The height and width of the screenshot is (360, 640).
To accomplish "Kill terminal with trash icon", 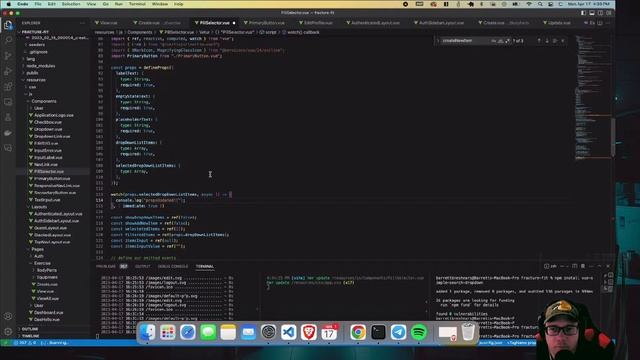I will tap(583, 266).
